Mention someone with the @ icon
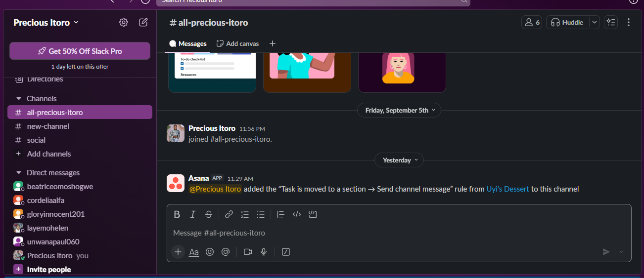Viewport: 644px width, 278px height. [226, 252]
